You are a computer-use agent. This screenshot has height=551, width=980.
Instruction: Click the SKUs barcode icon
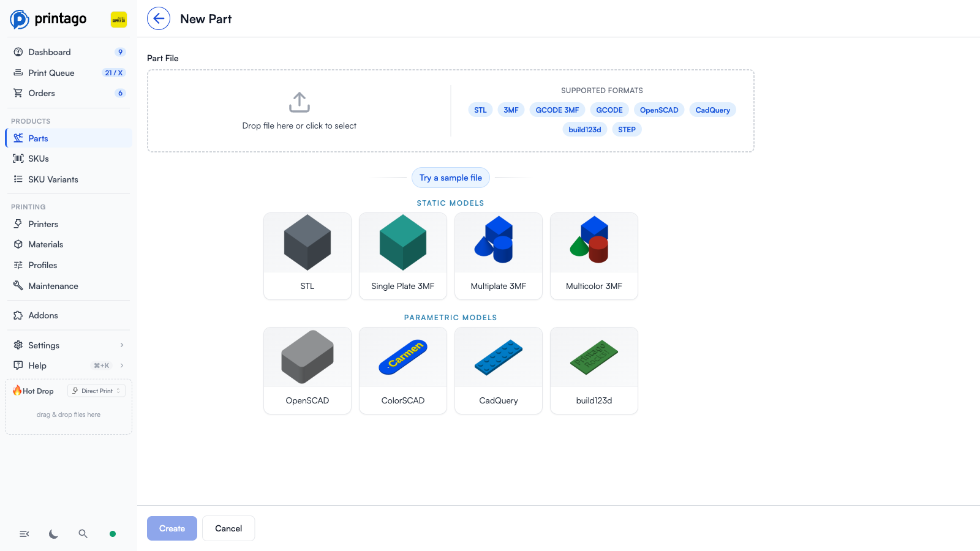pyautogui.click(x=18, y=159)
